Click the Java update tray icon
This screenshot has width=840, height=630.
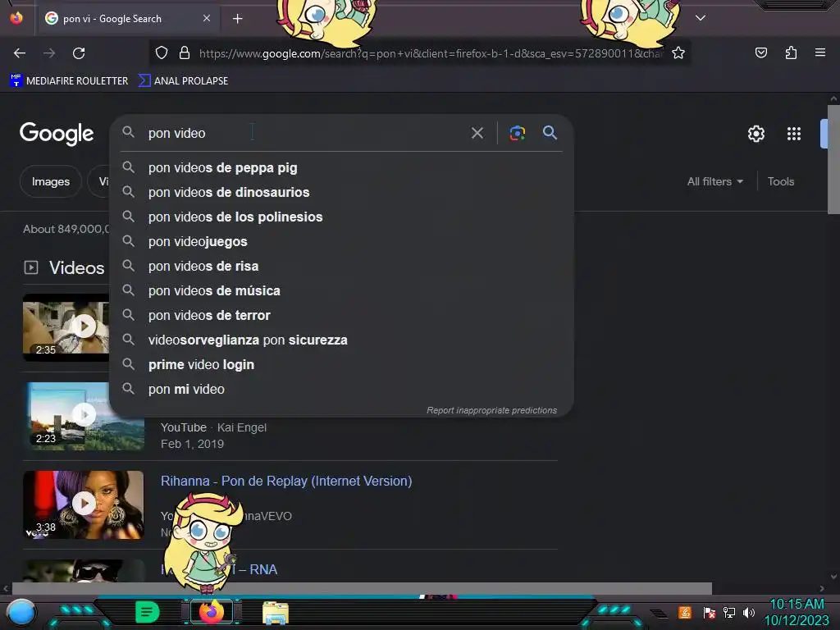tap(685, 612)
